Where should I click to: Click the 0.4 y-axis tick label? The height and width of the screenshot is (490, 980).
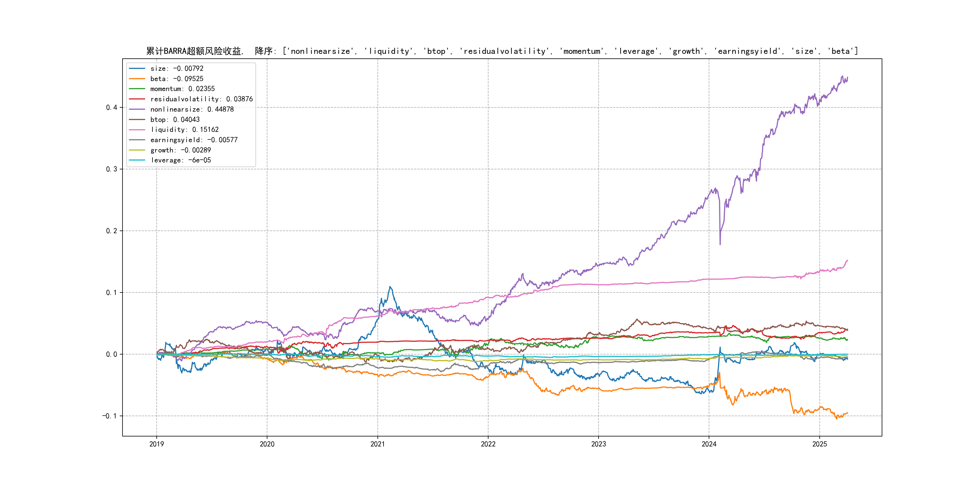point(112,107)
